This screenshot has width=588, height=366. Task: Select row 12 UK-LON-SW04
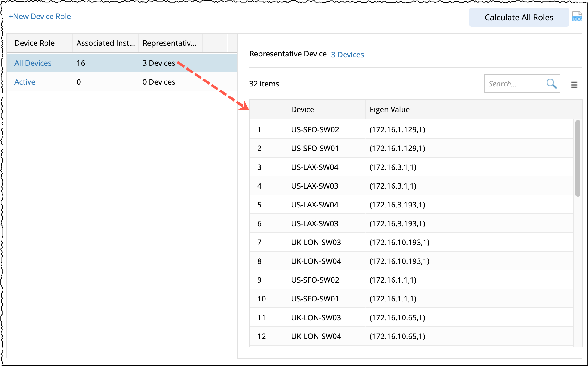click(x=316, y=337)
